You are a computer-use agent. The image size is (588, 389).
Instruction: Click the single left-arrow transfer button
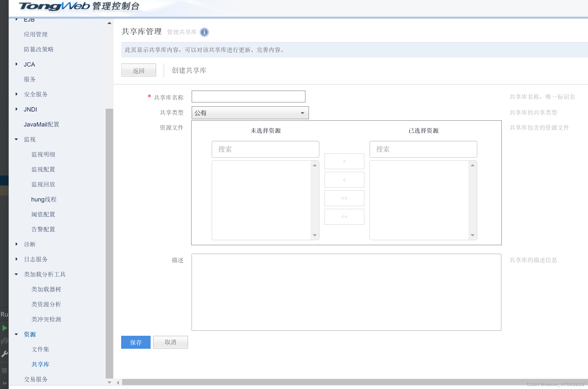(x=344, y=180)
